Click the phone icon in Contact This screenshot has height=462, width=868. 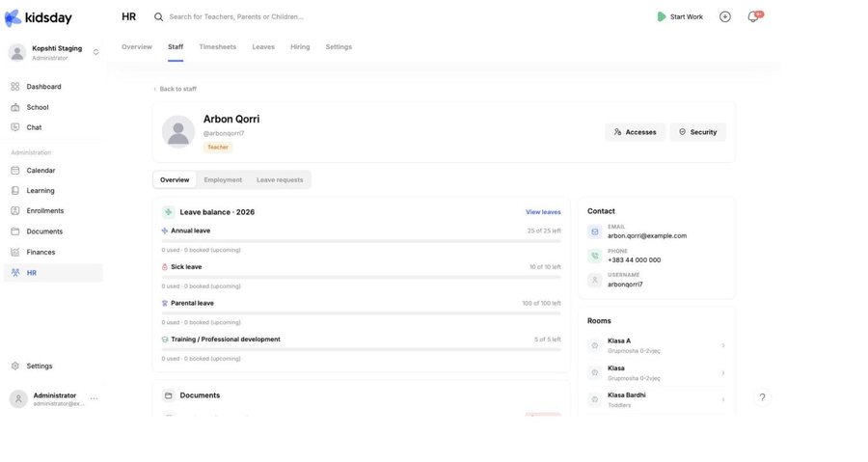(x=594, y=256)
